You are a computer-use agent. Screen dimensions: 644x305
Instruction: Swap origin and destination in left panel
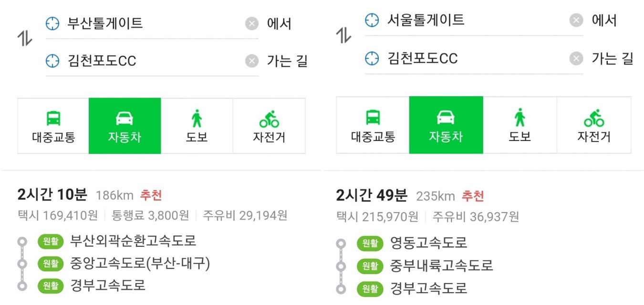(25, 40)
